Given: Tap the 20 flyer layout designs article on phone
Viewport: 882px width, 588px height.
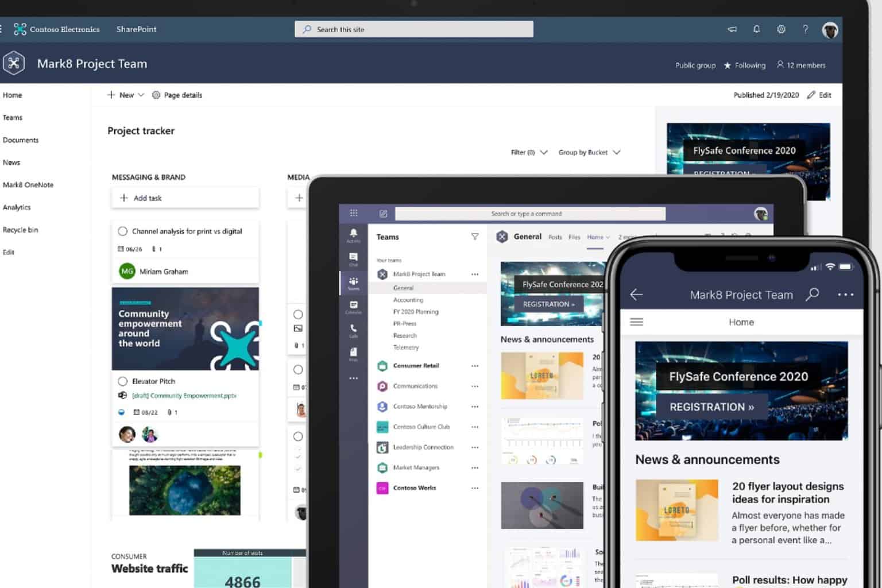Looking at the screenshot, I should click(x=741, y=512).
